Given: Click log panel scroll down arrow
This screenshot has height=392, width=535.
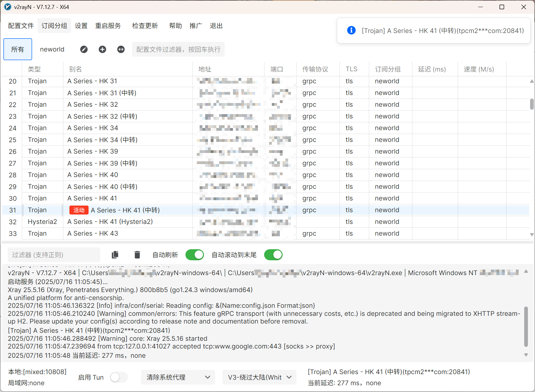Looking at the screenshot, I should coord(526,355).
